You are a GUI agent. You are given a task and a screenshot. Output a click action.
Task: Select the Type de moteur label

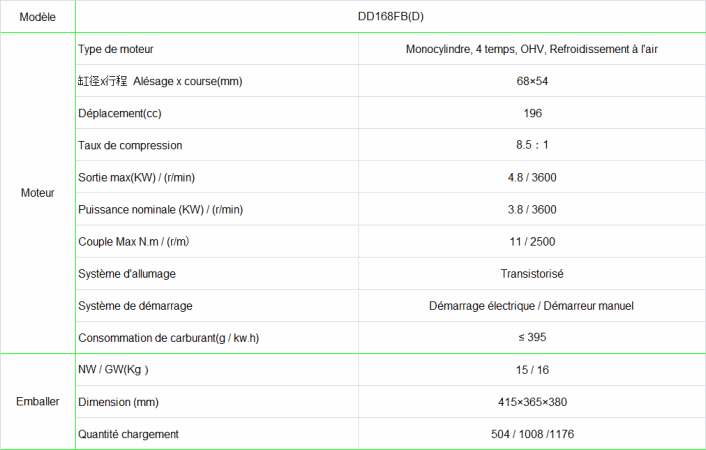coord(116,49)
